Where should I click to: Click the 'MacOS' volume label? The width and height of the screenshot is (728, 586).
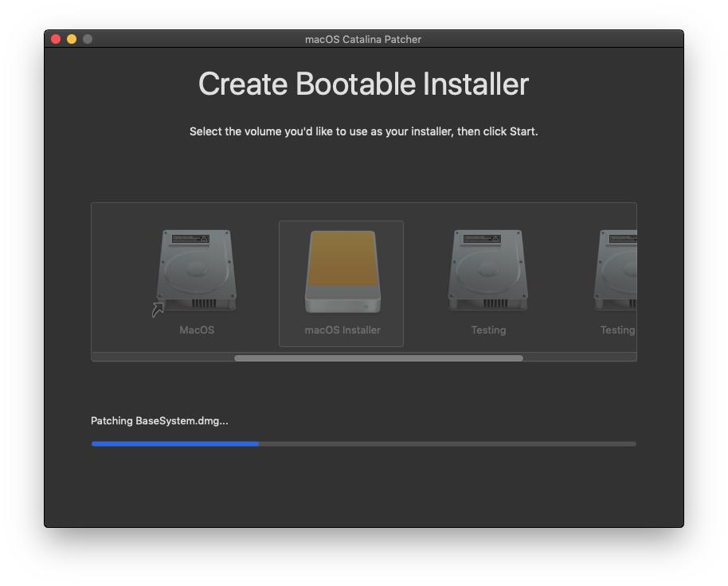point(197,330)
